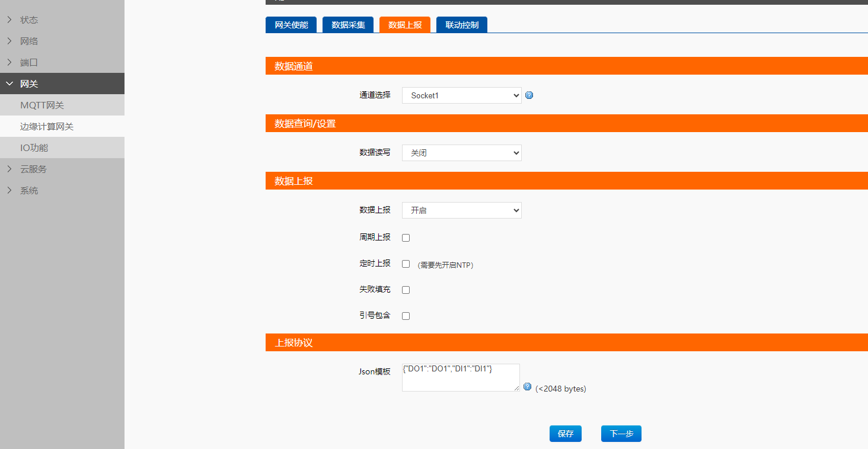Click inside the Json模板 text area
Image resolution: width=868 pixels, height=449 pixels.
click(x=460, y=379)
